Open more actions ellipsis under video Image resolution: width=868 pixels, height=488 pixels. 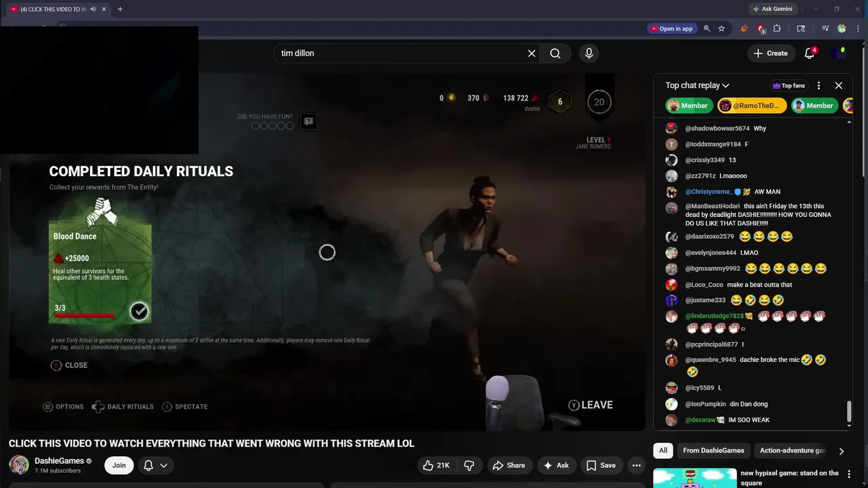[x=636, y=466]
